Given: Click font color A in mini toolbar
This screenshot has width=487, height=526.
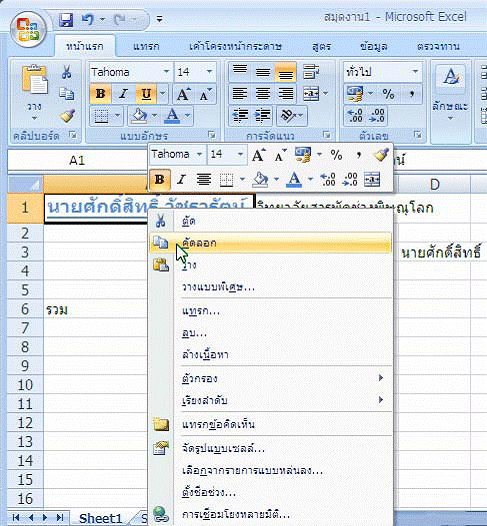Looking at the screenshot, I should pyautogui.click(x=294, y=179).
